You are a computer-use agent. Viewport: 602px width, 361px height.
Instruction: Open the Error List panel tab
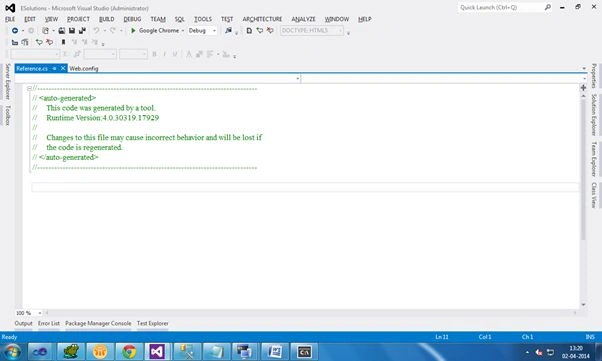49,323
